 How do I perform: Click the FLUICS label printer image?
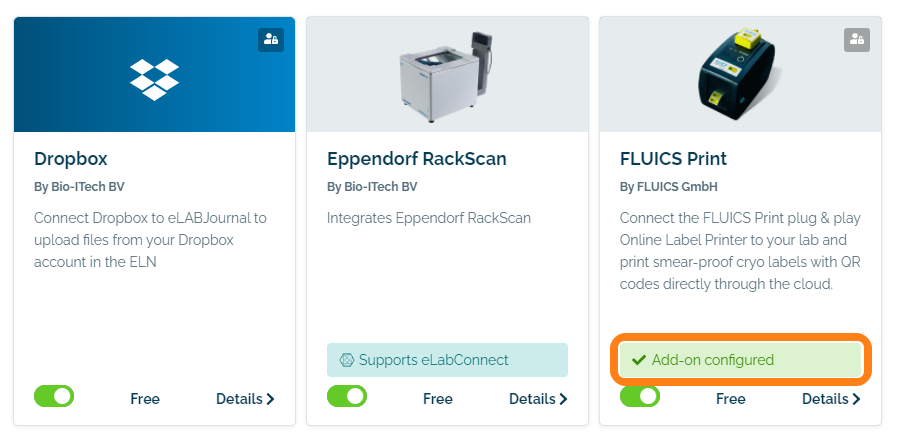pos(739,73)
